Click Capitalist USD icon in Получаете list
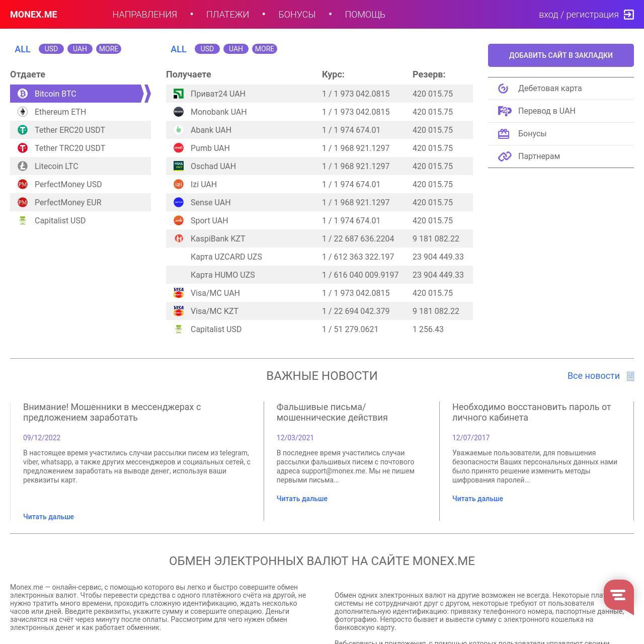 click(179, 329)
